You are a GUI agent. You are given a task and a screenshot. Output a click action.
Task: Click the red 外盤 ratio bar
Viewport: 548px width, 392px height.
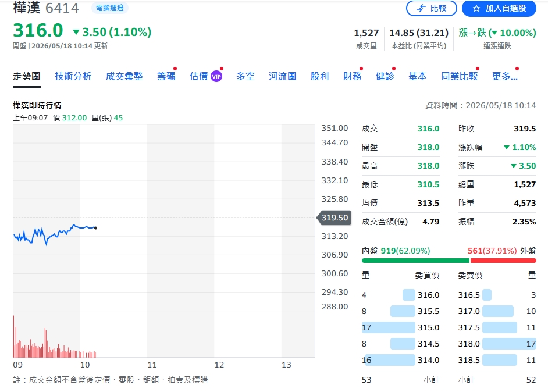503,261
